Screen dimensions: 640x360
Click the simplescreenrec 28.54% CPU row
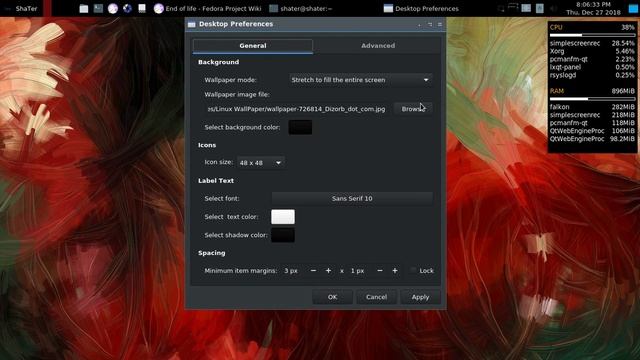(x=592, y=43)
